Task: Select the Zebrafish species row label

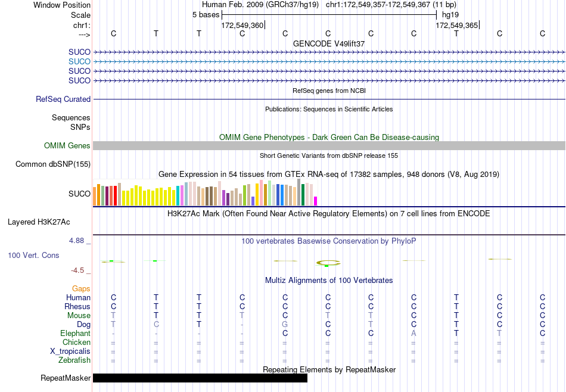Action: pos(74,360)
